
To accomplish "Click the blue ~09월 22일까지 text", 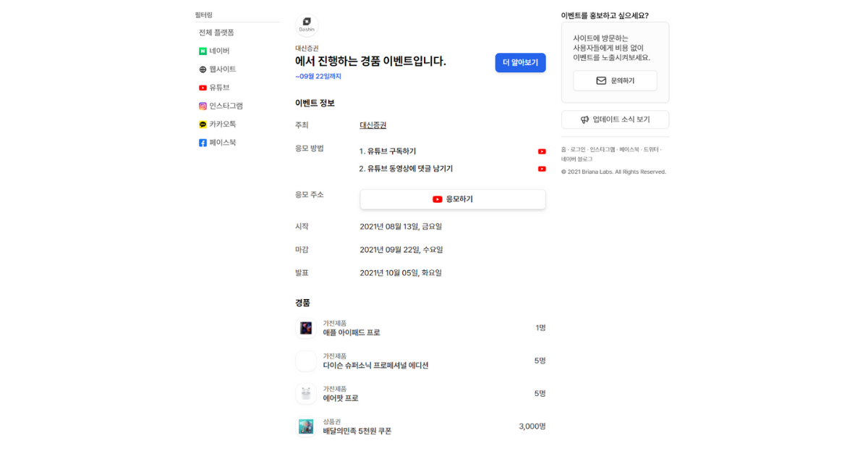I will (318, 77).
